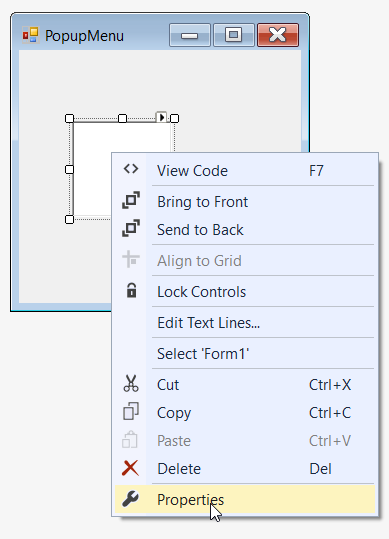Open the smart tag arrow on the control
This screenshot has height=539, width=389.
coord(161,117)
